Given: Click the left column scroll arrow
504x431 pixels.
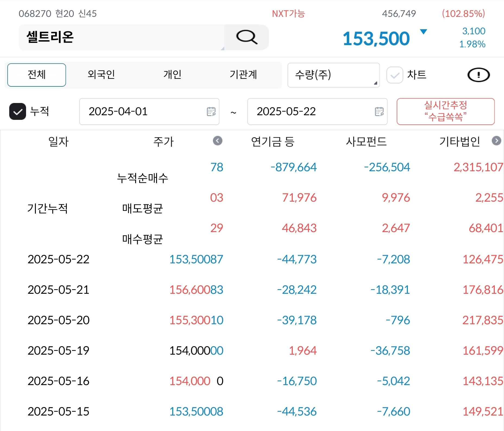Looking at the screenshot, I should pos(218,141).
